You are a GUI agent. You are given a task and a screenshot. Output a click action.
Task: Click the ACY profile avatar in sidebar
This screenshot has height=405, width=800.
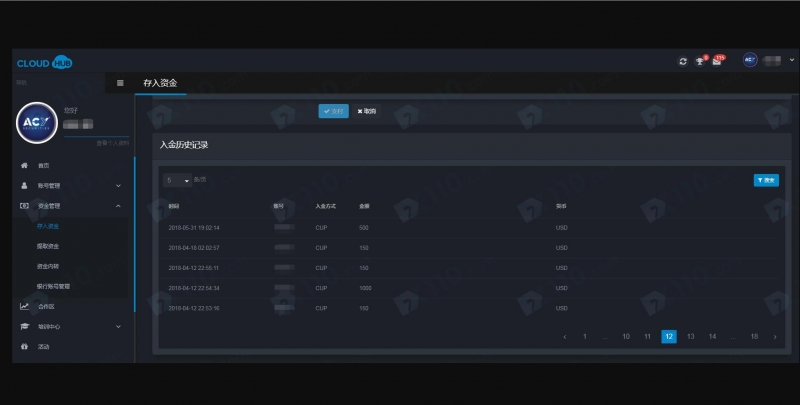point(37,123)
